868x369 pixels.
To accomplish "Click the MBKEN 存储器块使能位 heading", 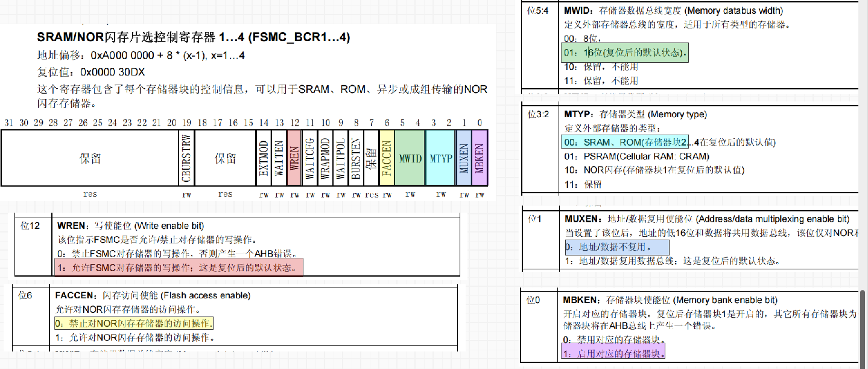I will [670, 300].
